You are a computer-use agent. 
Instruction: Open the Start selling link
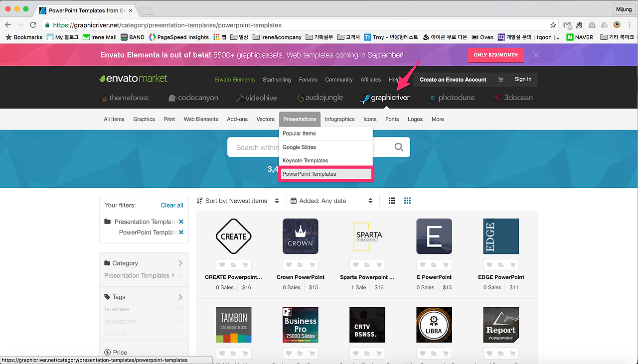pyautogui.click(x=277, y=80)
